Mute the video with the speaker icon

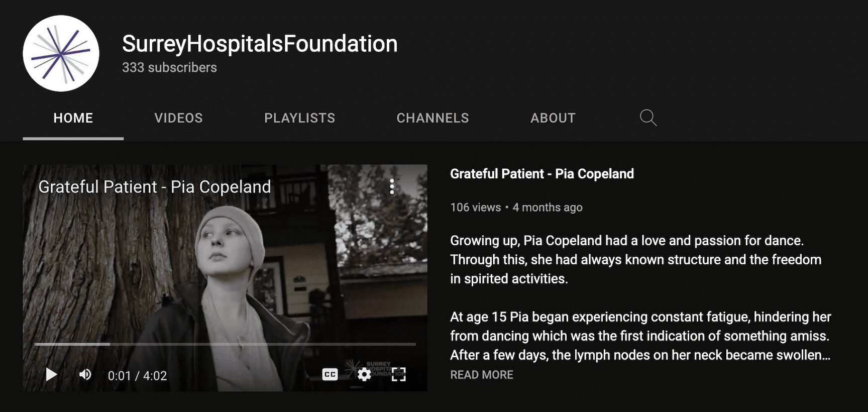pyautogui.click(x=85, y=375)
